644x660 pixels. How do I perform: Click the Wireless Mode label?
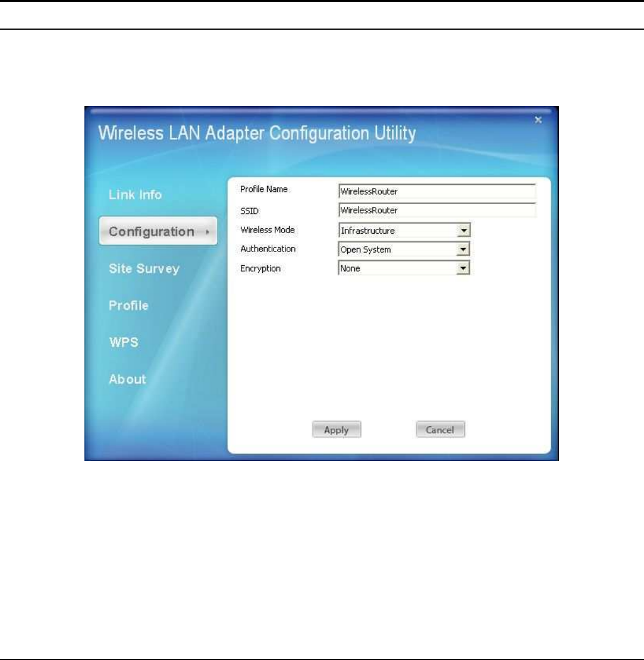(267, 230)
